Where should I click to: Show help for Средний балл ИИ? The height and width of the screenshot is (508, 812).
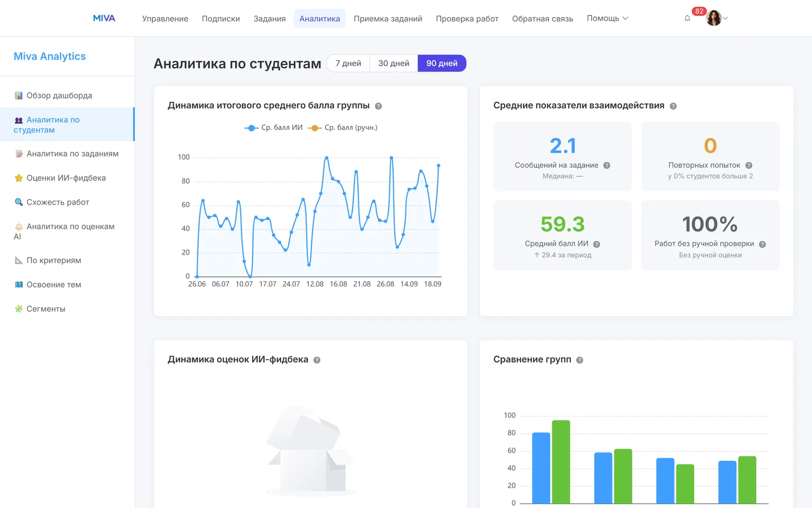[597, 244]
